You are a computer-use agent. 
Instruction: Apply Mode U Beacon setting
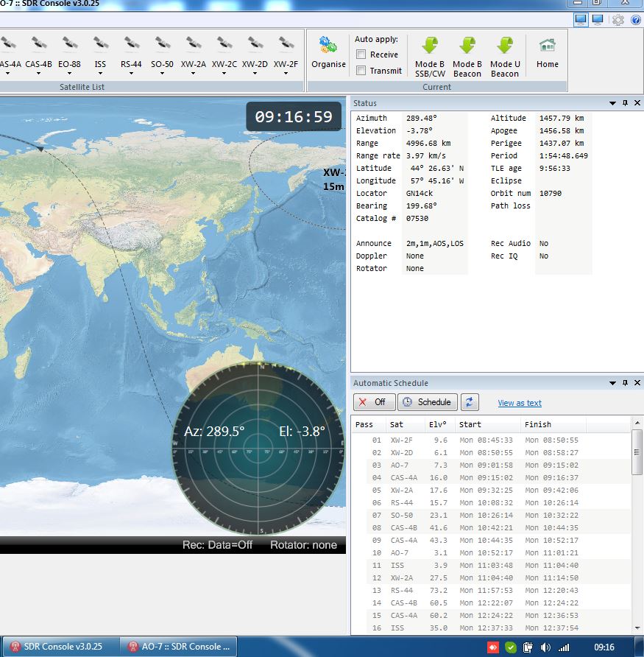point(505,56)
